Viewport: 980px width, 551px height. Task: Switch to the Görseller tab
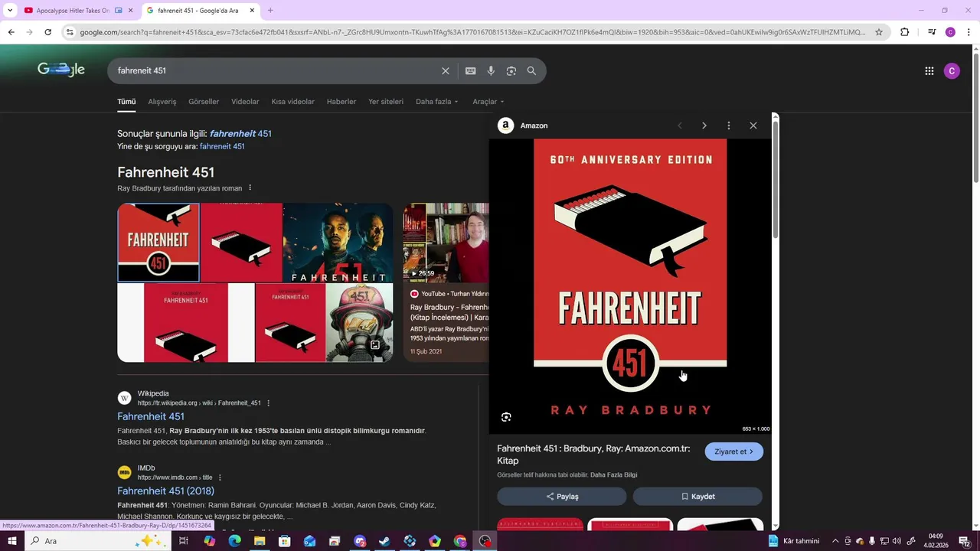(204, 102)
